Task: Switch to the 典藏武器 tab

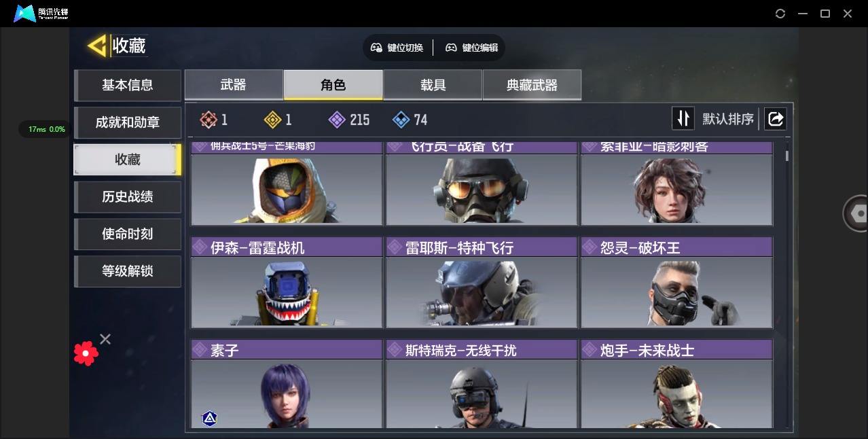Action: pyautogui.click(x=532, y=85)
